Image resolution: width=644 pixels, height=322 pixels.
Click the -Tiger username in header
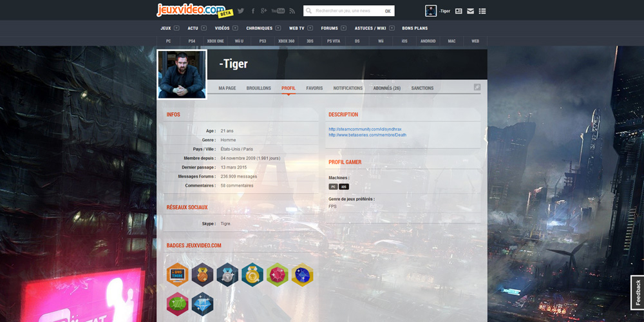click(x=444, y=11)
